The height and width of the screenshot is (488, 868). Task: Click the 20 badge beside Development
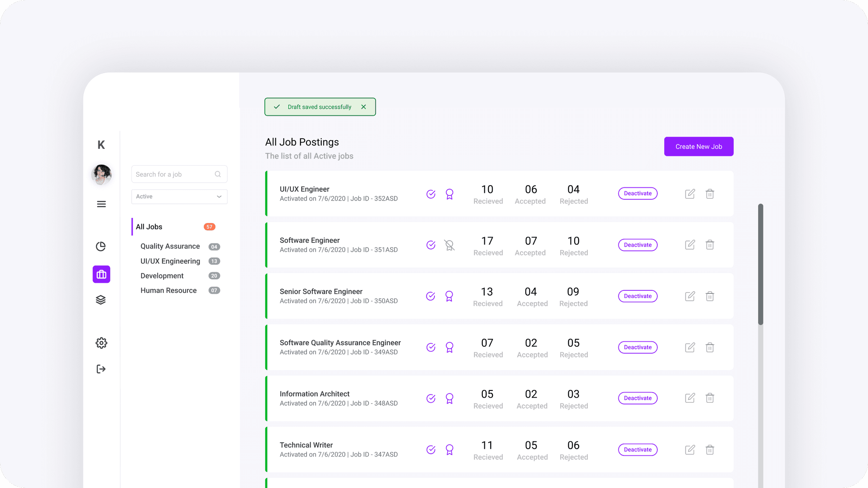point(214,276)
